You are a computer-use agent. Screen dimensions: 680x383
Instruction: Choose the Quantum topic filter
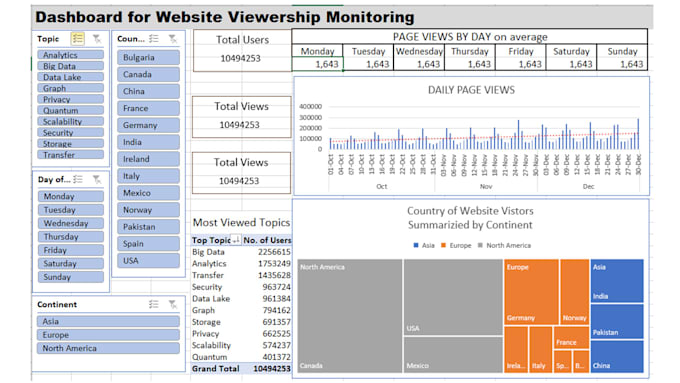[70, 110]
